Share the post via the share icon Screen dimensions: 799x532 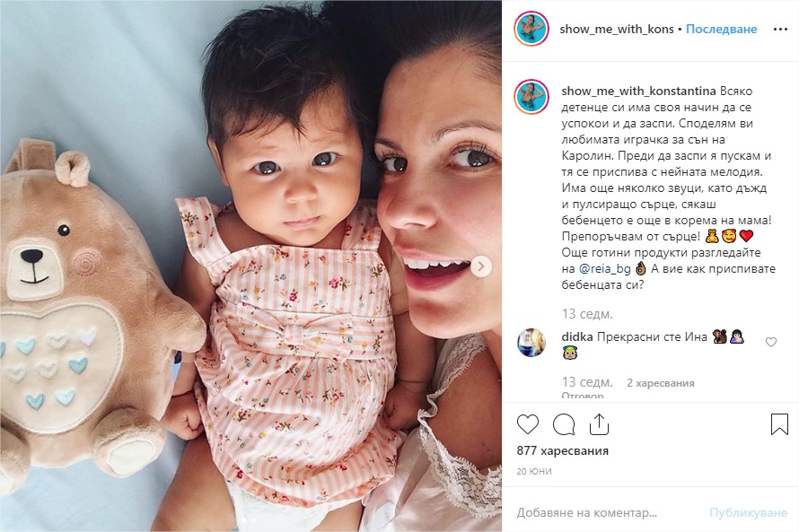coord(600,424)
